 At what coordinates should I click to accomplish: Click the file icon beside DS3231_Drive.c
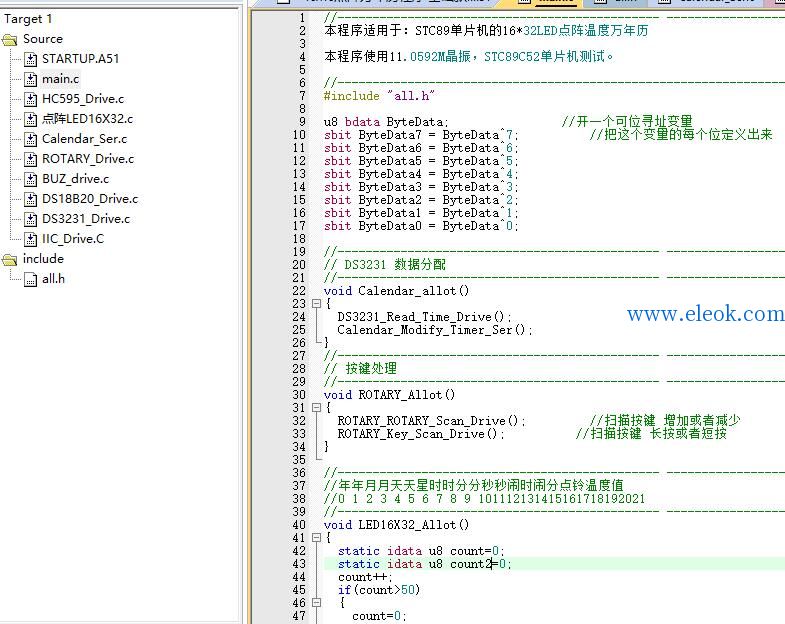pos(31,219)
